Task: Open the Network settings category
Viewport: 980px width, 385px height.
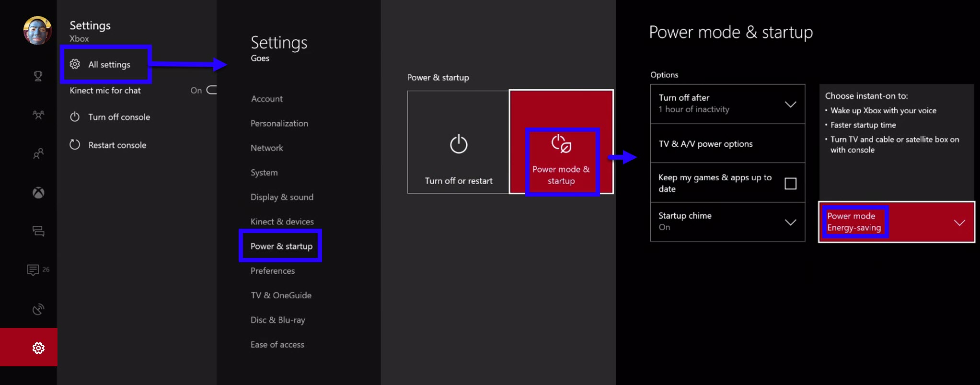Action: tap(267, 148)
